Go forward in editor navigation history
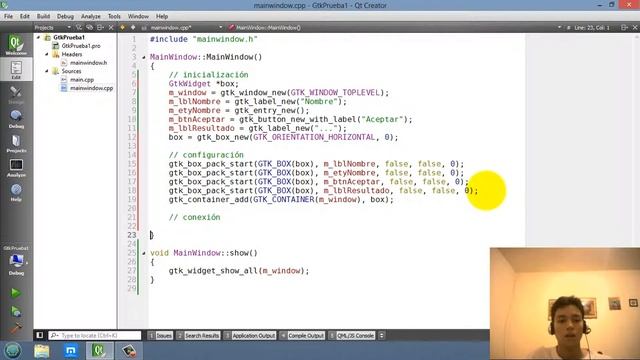640x360 pixels. click(133, 27)
